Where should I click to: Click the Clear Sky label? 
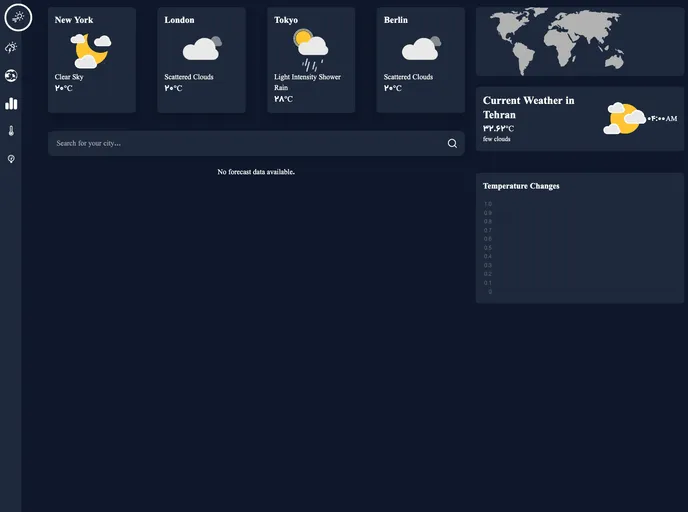tap(69, 77)
